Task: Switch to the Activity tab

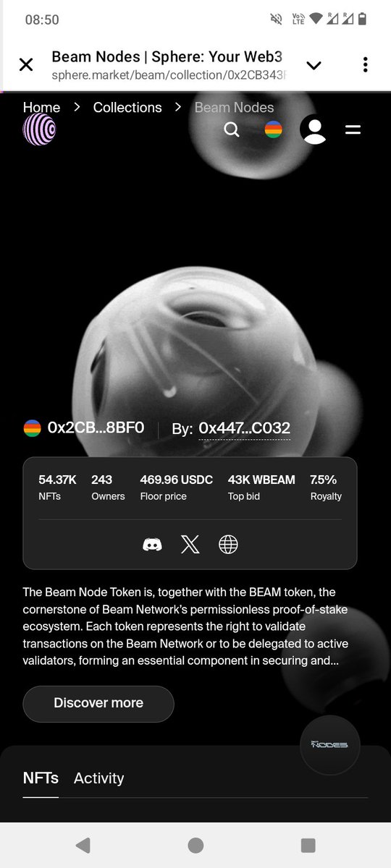Action: pos(98,778)
